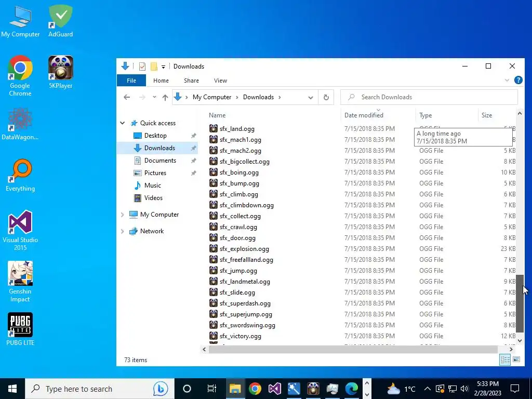Open the notification center icon
Screen dimensions: 532x399
tap(515, 389)
